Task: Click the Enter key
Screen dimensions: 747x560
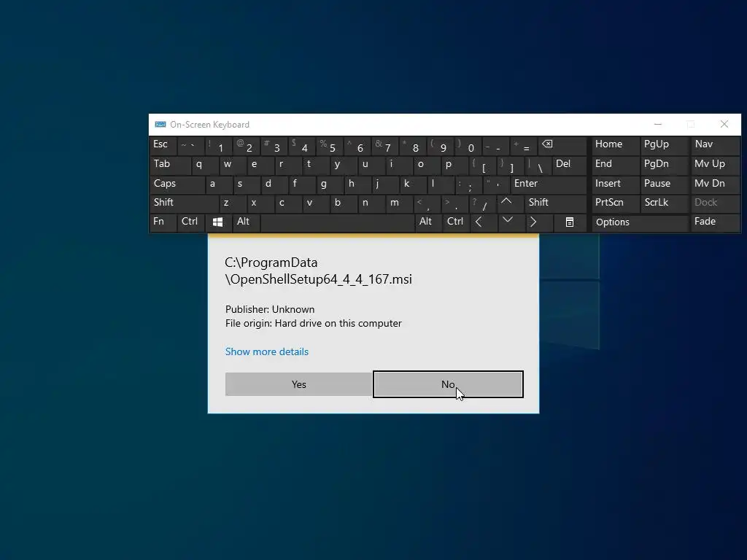Action: 549,184
